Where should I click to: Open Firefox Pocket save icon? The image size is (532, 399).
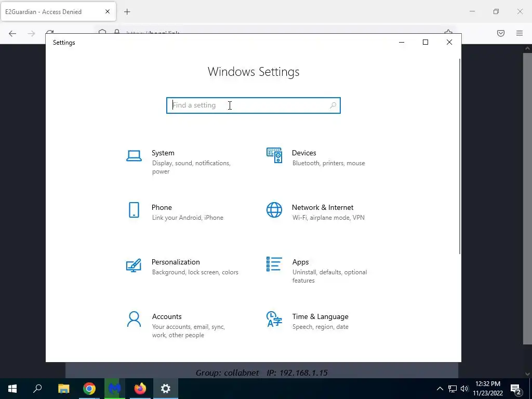tap(501, 33)
